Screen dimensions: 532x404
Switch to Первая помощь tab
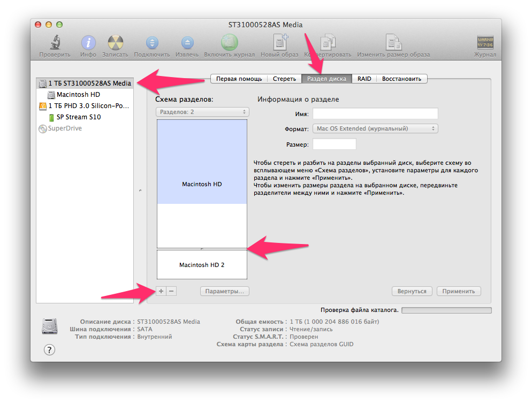click(x=239, y=79)
